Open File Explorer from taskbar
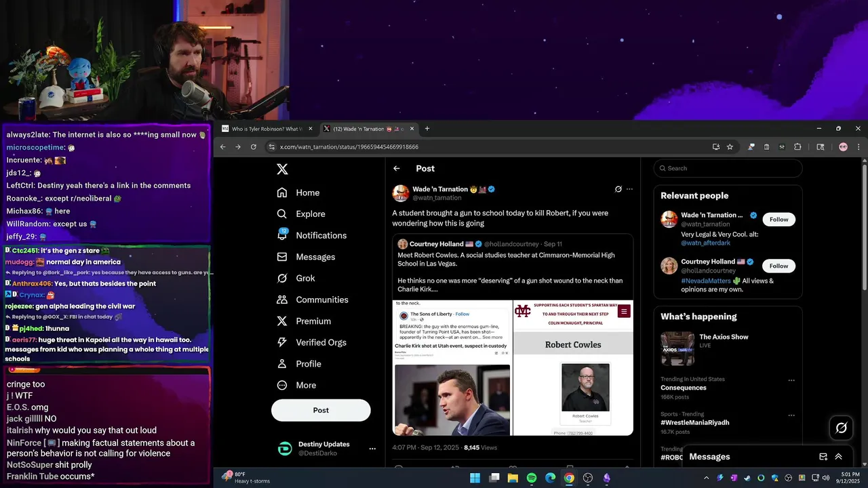Screen dimensions: 868x488 pyautogui.click(x=513, y=478)
